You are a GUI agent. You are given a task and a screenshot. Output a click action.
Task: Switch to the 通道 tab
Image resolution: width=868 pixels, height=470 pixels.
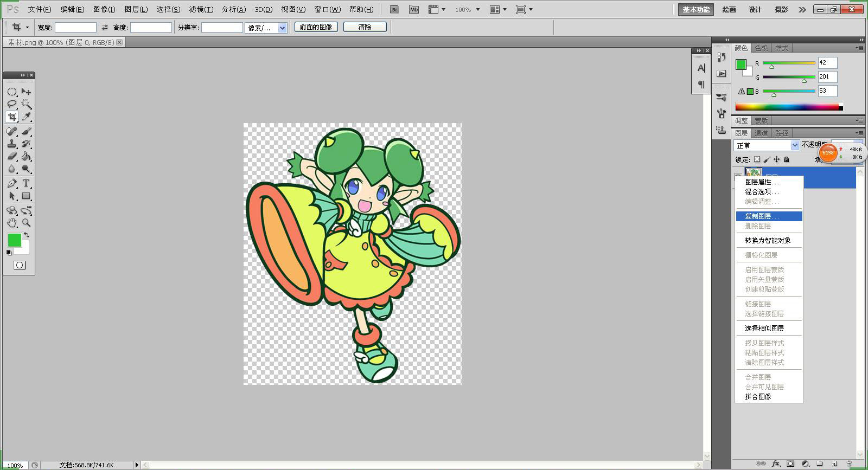761,133
